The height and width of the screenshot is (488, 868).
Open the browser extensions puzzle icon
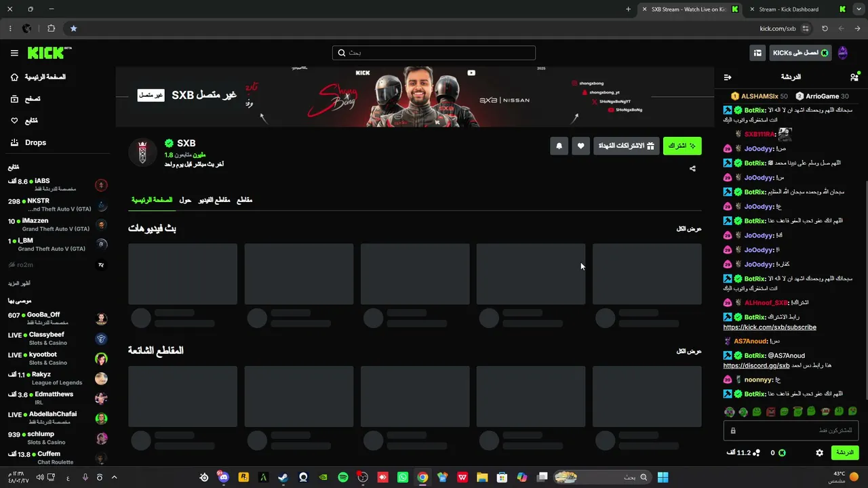click(51, 28)
